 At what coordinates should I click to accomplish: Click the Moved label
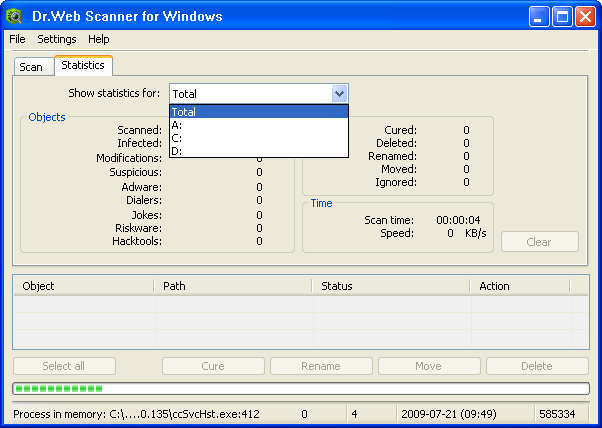pos(399,169)
